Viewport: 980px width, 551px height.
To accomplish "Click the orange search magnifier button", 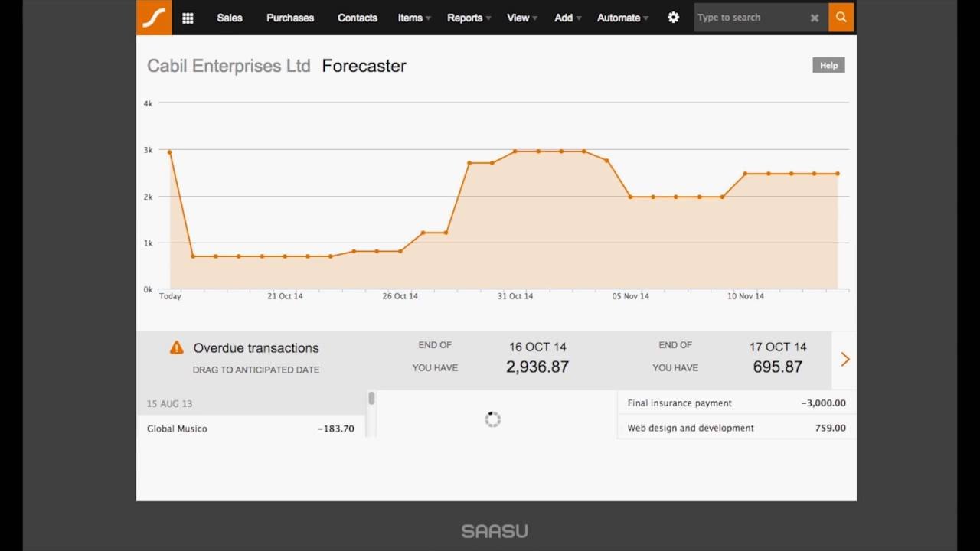I will [841, 18].
